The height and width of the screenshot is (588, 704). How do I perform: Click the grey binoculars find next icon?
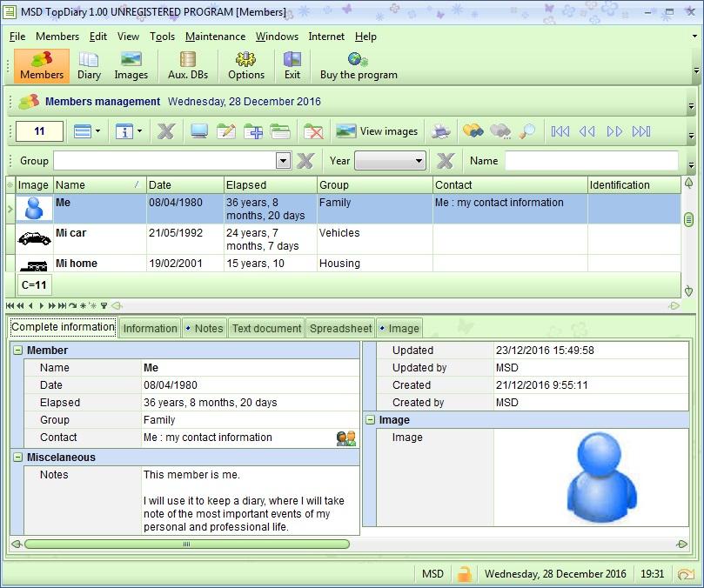(500, 131)
